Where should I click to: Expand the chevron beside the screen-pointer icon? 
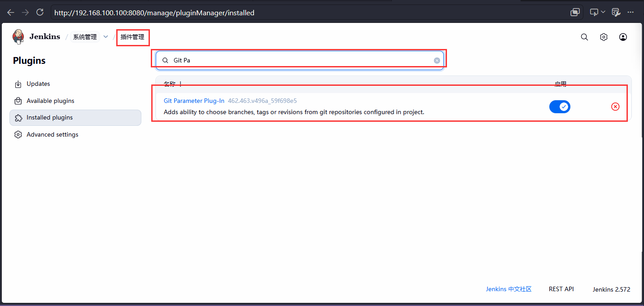click(603, 12)
